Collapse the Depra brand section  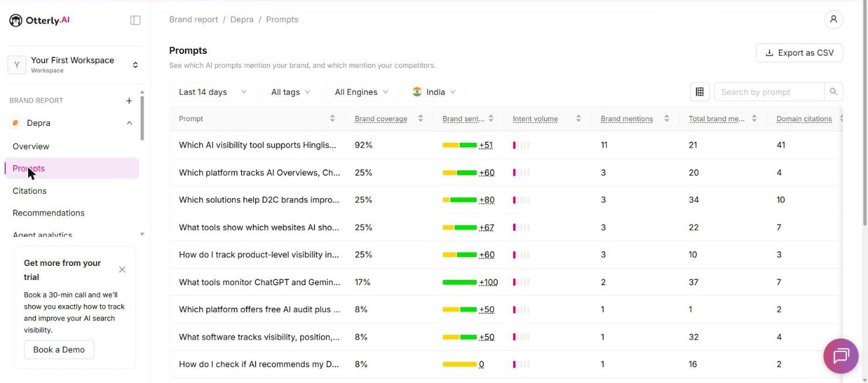(x=129, y=123)
